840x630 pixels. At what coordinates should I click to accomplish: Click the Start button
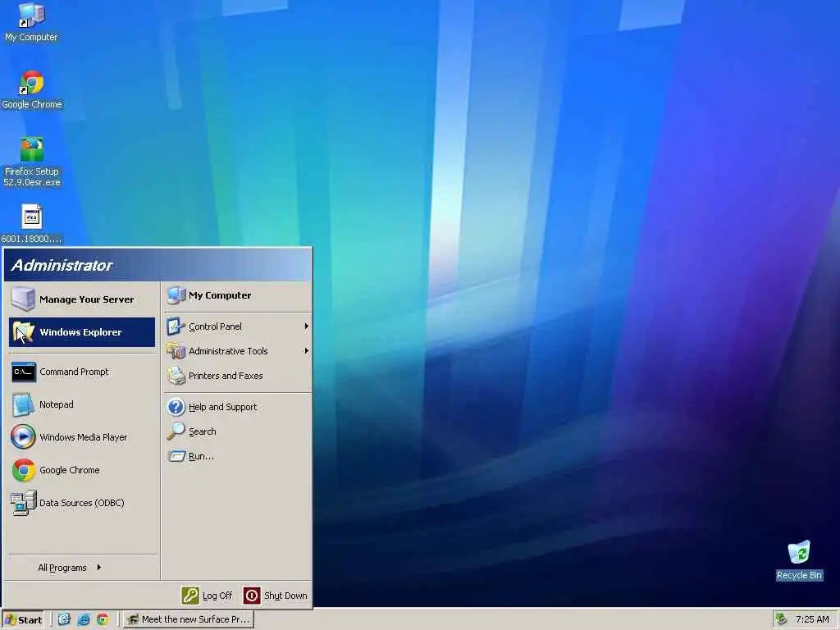click(x=22, y=619)
